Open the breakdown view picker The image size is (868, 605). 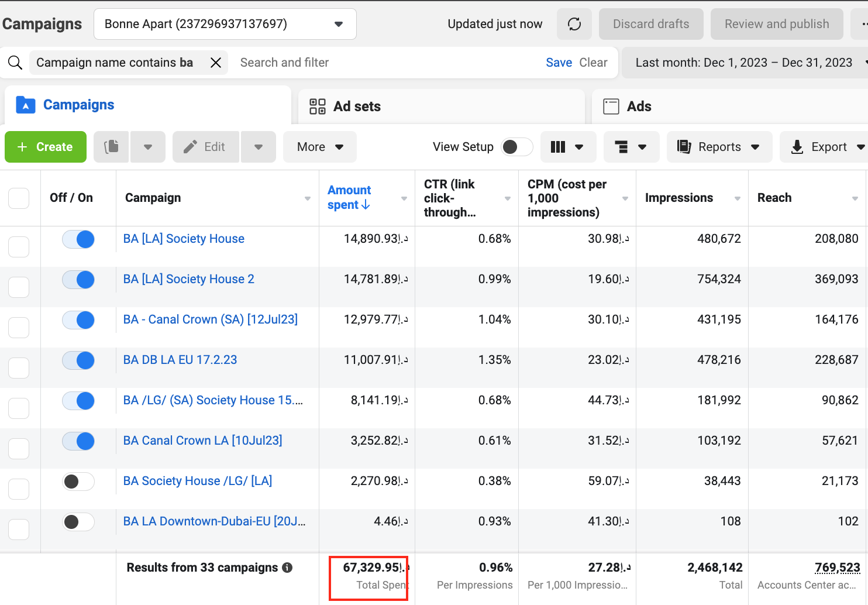click(x=631, y=147)
